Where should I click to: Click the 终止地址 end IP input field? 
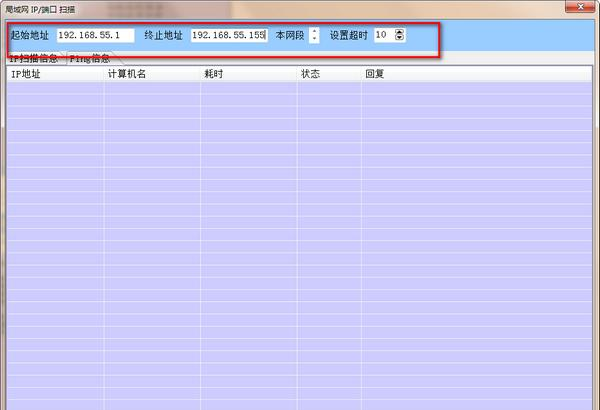point(229,35)
